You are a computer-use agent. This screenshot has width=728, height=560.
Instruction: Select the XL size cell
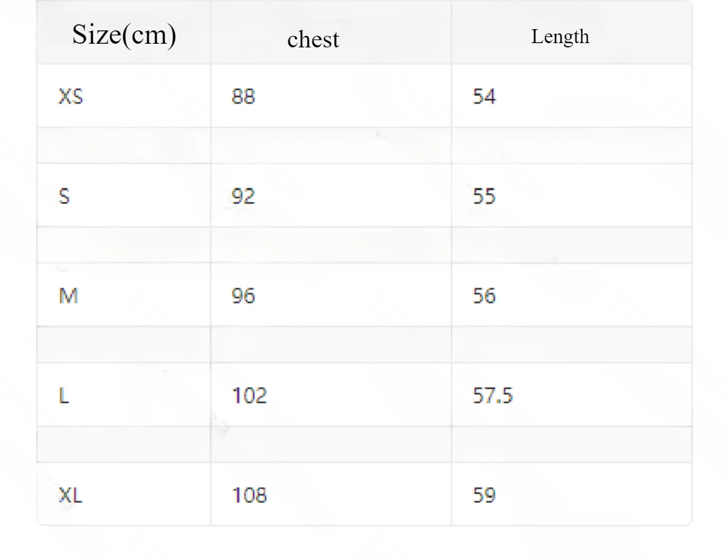124,494
